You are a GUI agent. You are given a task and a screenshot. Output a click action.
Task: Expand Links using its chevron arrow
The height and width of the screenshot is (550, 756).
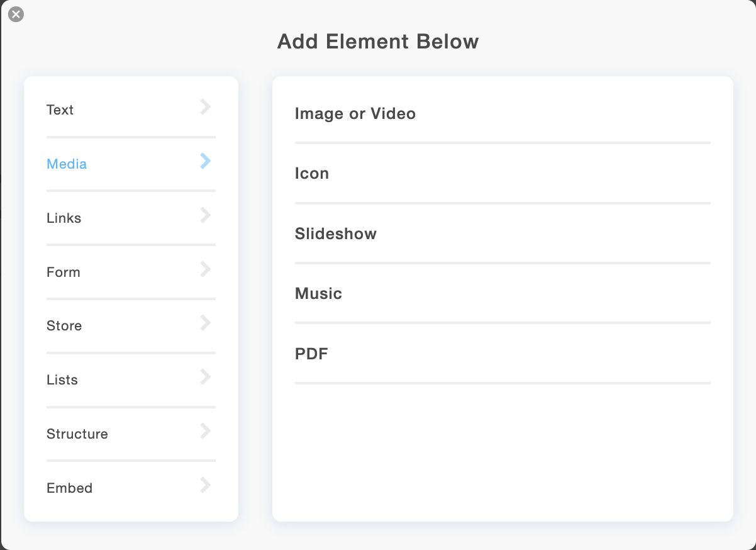205,215
